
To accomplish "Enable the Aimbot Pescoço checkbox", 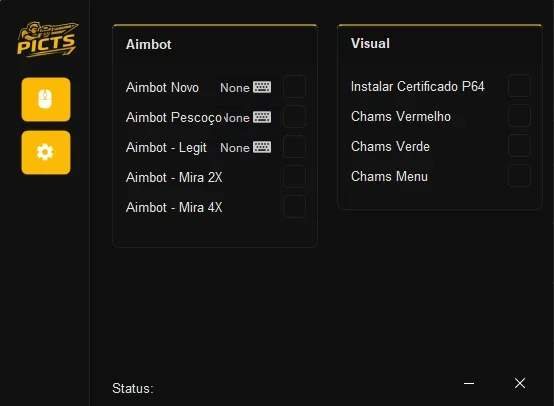I will pyautogui.click(x=294, y=116).
